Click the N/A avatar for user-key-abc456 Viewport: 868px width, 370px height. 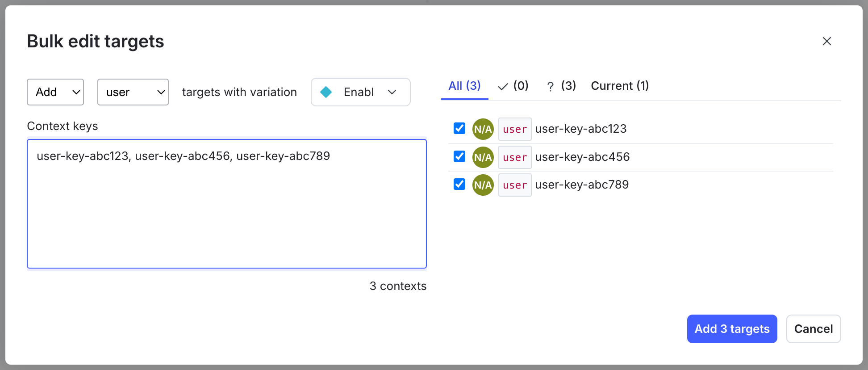coord(483,157)
